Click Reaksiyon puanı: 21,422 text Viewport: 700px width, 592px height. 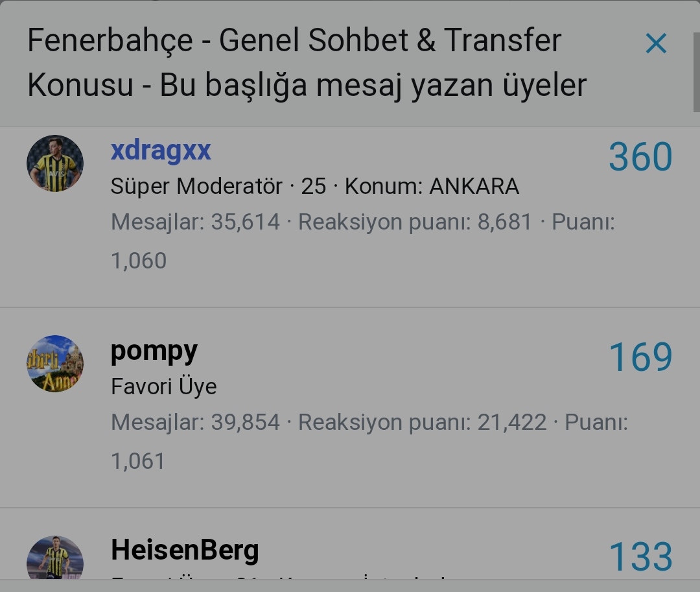point(422,423)
